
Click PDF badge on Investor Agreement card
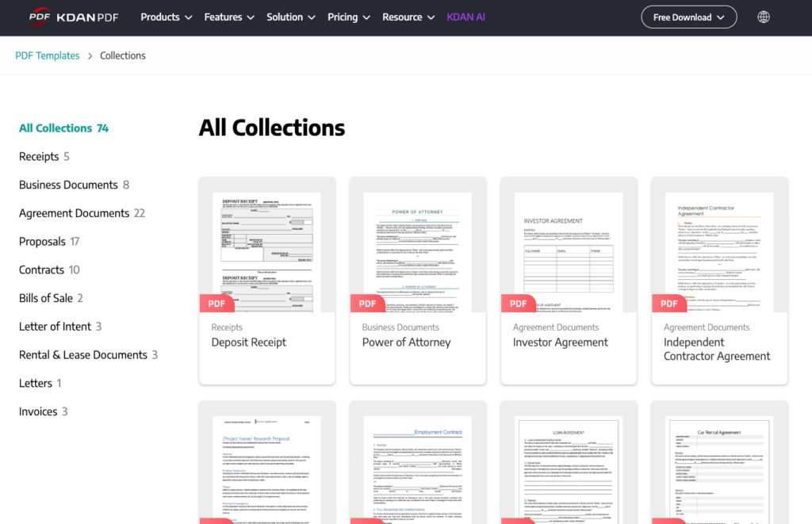tap(518, 304)
